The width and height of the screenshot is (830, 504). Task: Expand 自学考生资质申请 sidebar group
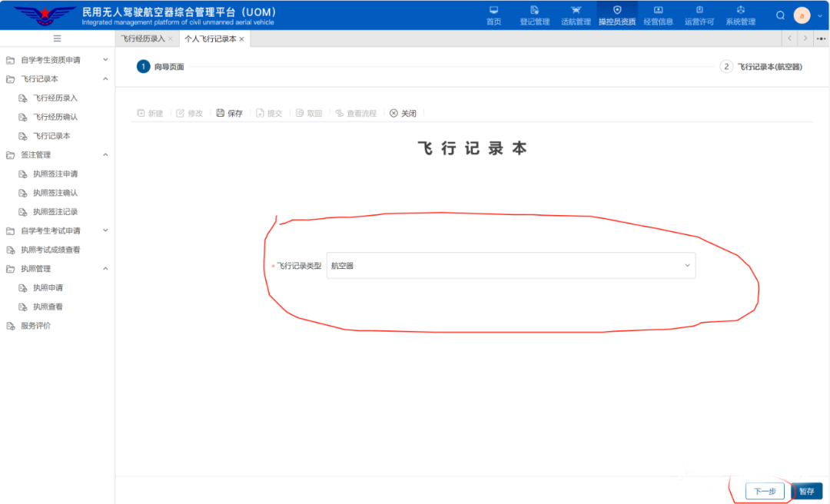tap(57, 60)
